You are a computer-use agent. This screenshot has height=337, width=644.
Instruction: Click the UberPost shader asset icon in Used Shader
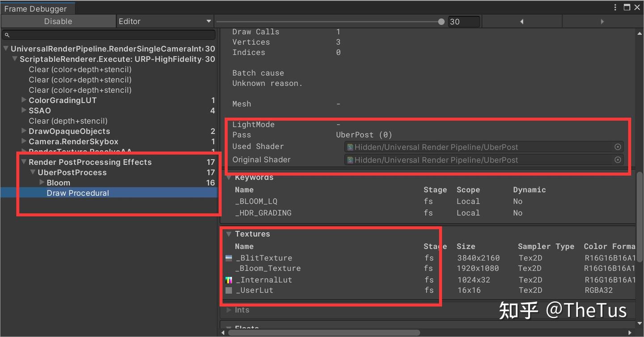click(349, 147)
